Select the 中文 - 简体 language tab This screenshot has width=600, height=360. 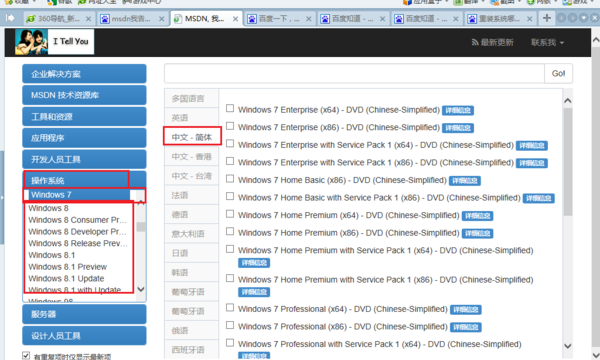click(192, 137)
